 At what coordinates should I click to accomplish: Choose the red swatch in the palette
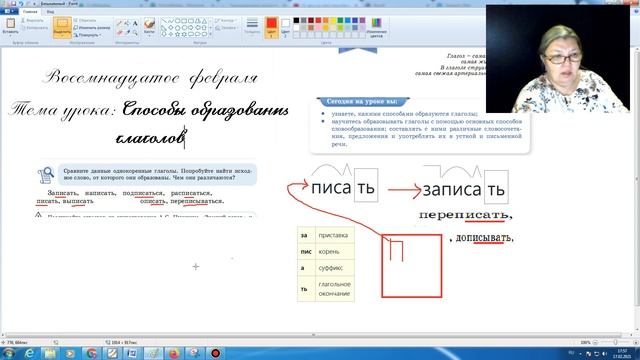pyautogui.click(x=318, y=20)
